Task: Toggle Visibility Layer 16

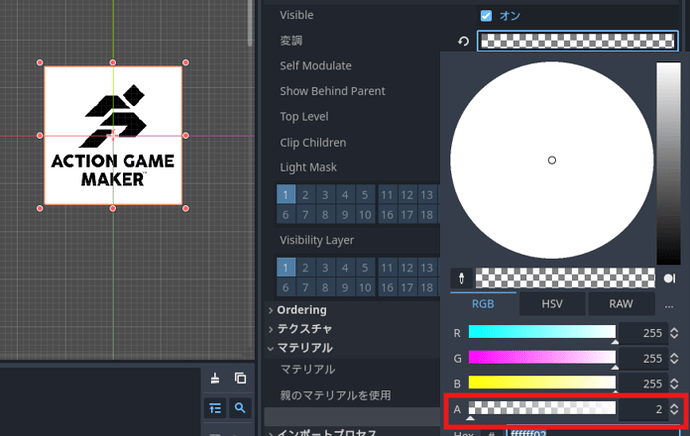Action: pyautogui.click(x=387, y=288)
